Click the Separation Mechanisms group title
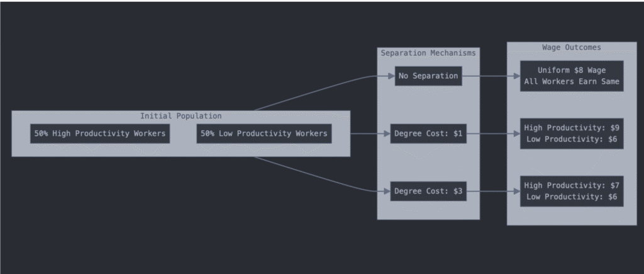 (x=428, y=53)
